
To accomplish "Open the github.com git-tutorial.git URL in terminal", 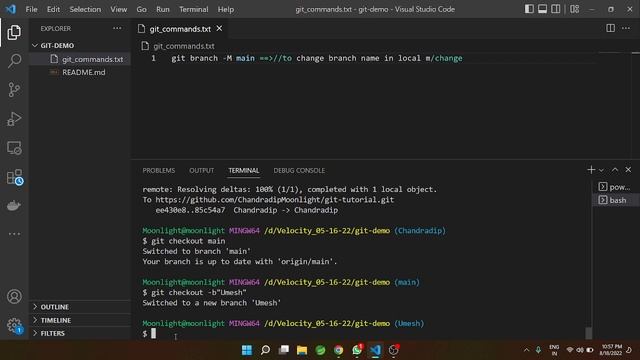I will coord(274,200).
